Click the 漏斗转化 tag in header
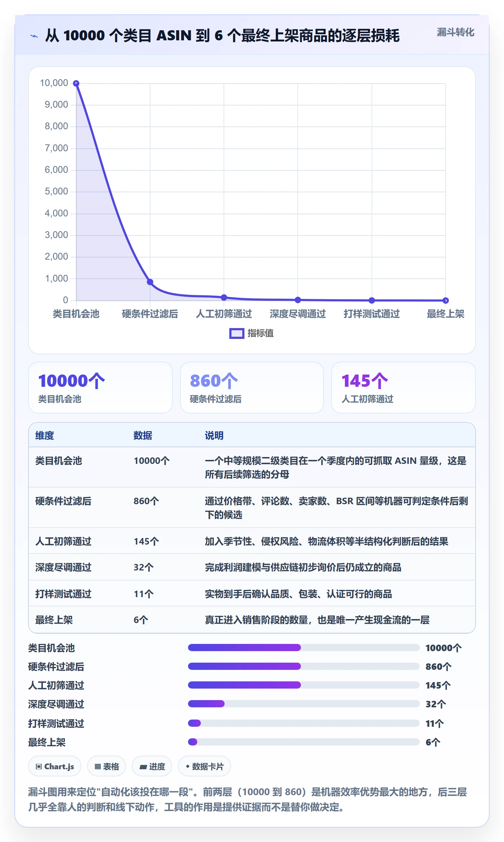The height and width of the screenshot is (842, 504). pyautogui.click(x=455, y=32)
